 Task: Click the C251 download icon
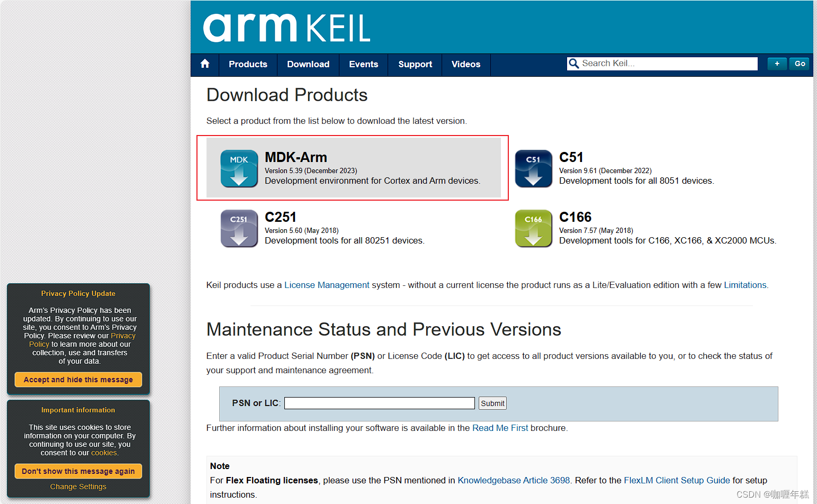tap(239, 229)
